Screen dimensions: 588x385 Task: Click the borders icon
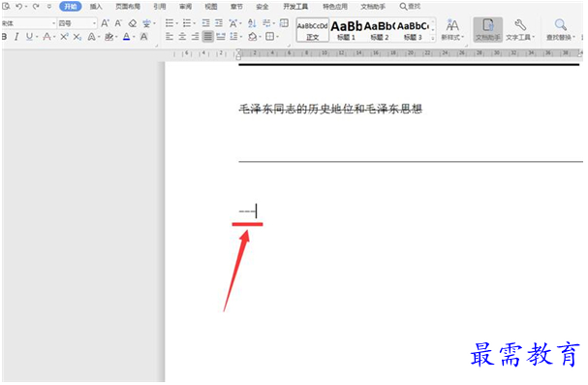point(269,37)
